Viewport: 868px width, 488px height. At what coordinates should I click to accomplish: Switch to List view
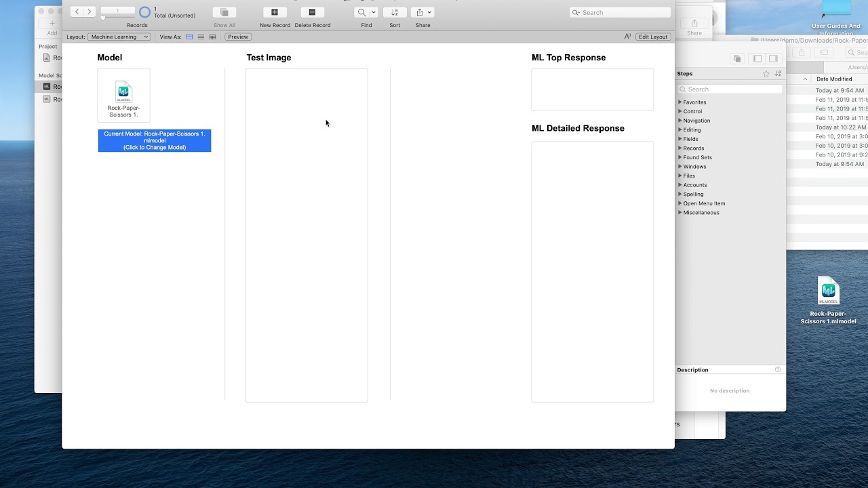point(201,37)
